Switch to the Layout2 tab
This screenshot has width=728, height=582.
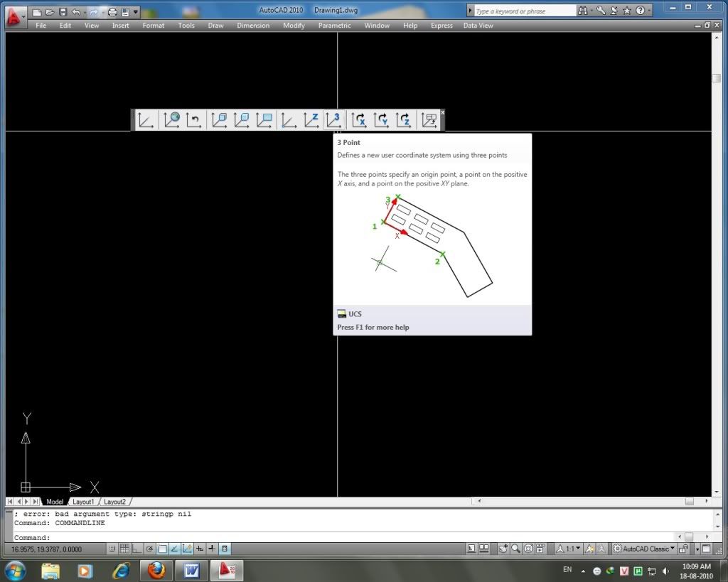pyautogui.click(x=114, y=502)
